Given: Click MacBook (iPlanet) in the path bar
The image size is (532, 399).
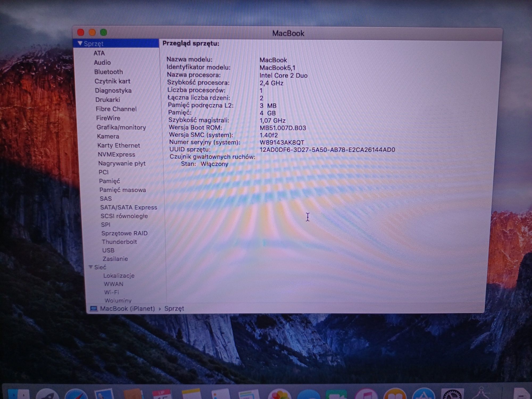Looking at the screenshot, I should pyautogui.click(x=127, y=309).
